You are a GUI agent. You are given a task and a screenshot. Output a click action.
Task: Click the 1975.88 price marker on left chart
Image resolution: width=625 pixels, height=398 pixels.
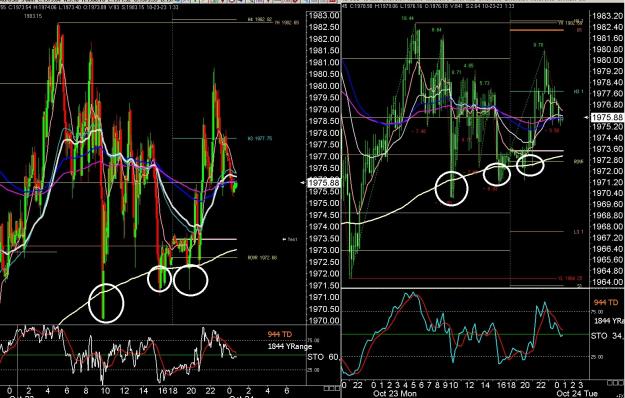coord(324,183)
